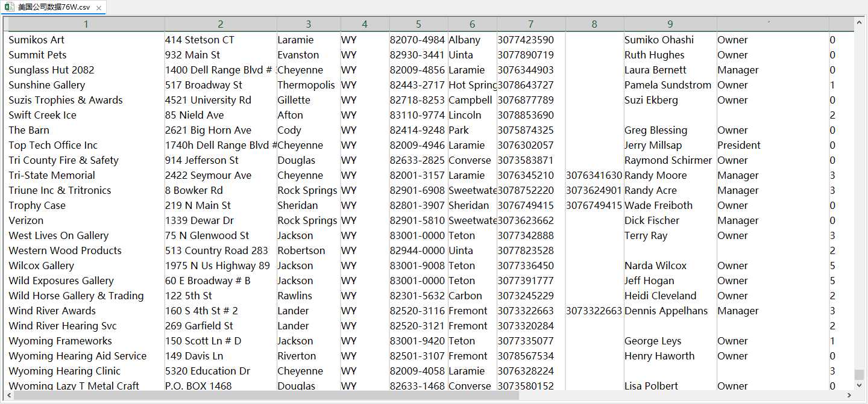Select the cell 'Wilcox Gallery'
This screenshot has height=404, width=868.
coord(86,266)
